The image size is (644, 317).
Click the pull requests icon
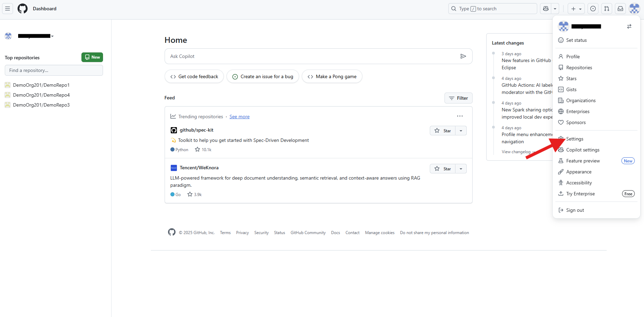coord(607,9)
